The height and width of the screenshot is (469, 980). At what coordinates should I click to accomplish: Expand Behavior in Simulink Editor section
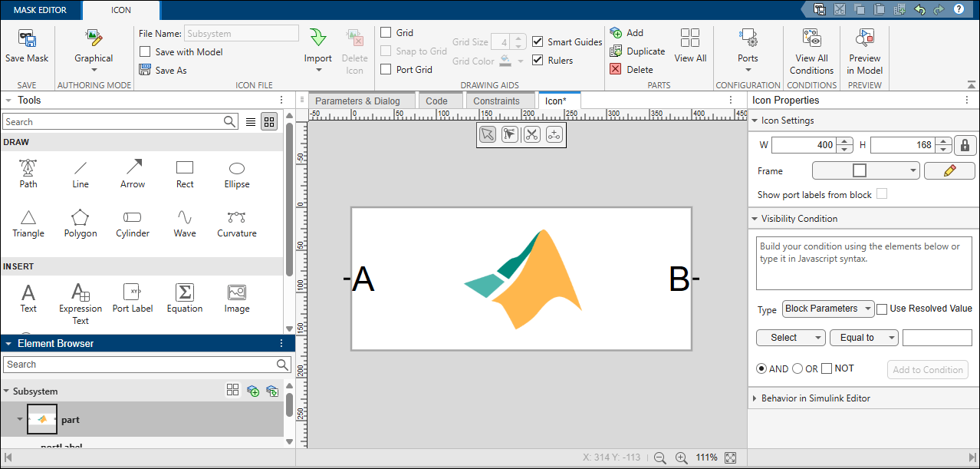(x=755, y=398)
